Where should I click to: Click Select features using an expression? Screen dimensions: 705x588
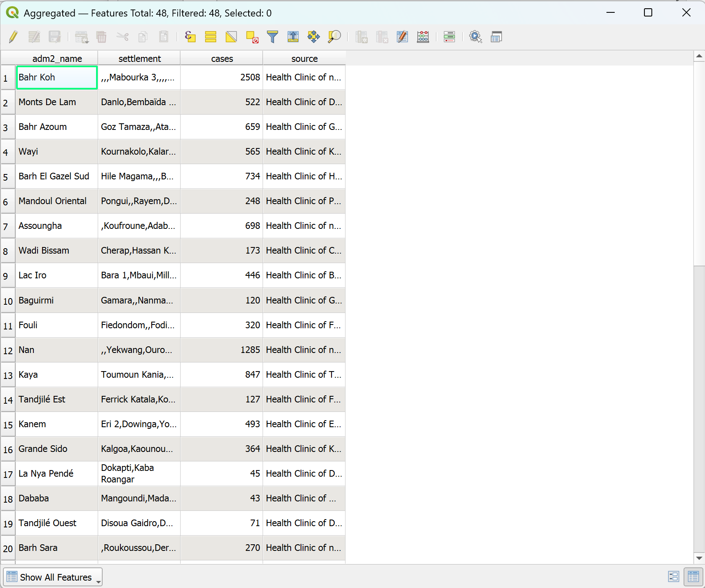[190, 37]
